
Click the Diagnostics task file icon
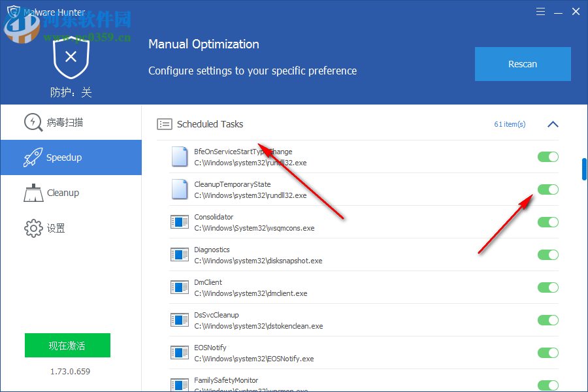(179, 254)
